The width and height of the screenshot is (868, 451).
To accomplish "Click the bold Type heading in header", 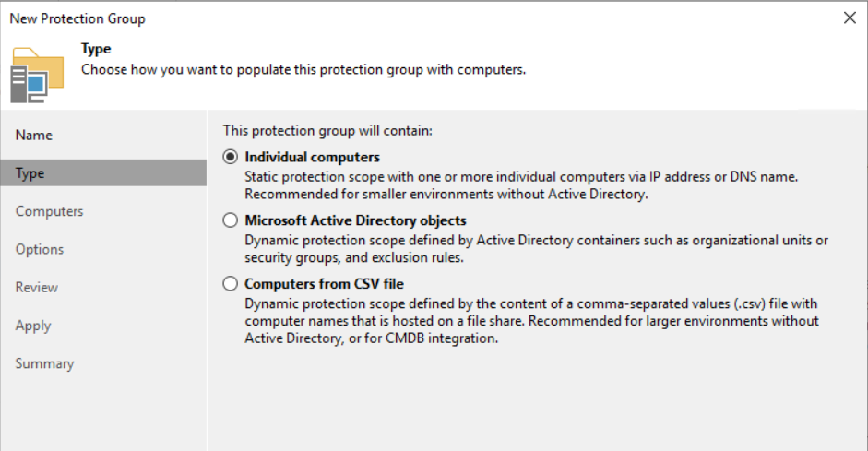I will point(96,49).
